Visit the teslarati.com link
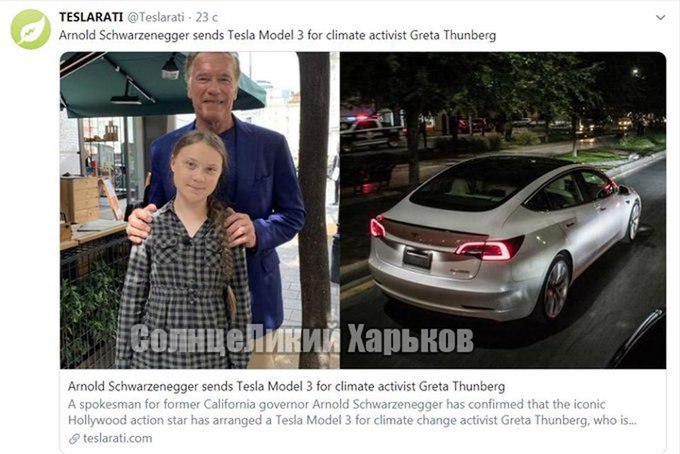Image resolution: width=680 pixels, height=454 pixels. click(x=118, y=438)
